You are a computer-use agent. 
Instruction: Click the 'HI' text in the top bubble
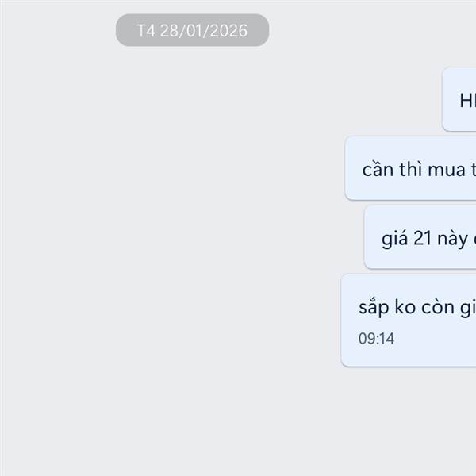click(468, 101)
